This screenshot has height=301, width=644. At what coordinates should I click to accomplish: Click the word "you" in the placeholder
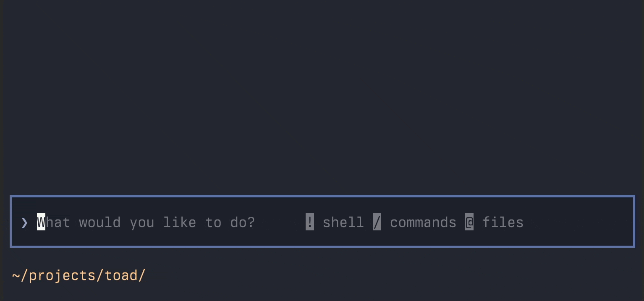click(x=142, y=223)
